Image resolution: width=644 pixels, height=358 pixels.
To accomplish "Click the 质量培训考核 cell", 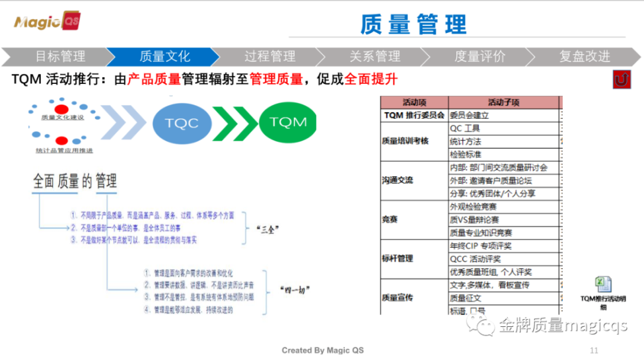I will coord(414,141).
